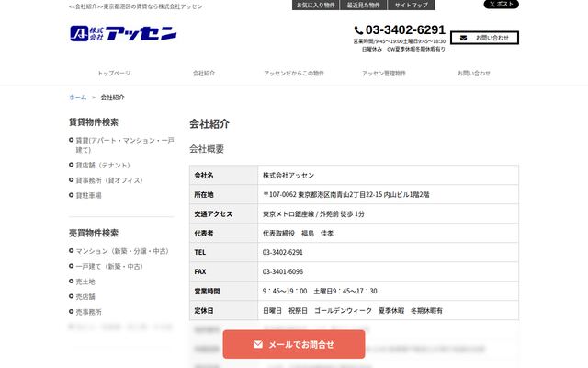Click the header phone number 03-3402-6291
588x368 pixels.
click(405, 29)
